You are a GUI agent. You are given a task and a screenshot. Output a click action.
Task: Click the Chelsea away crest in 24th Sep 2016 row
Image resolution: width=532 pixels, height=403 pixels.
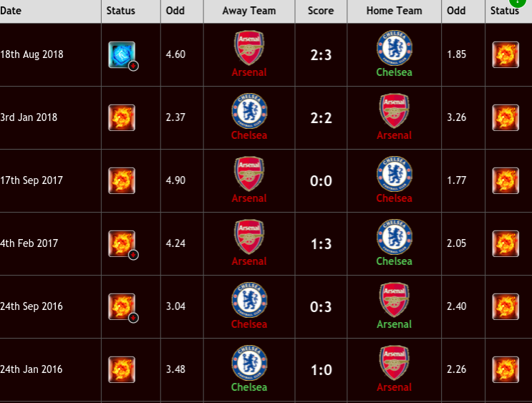click(249, 300)
